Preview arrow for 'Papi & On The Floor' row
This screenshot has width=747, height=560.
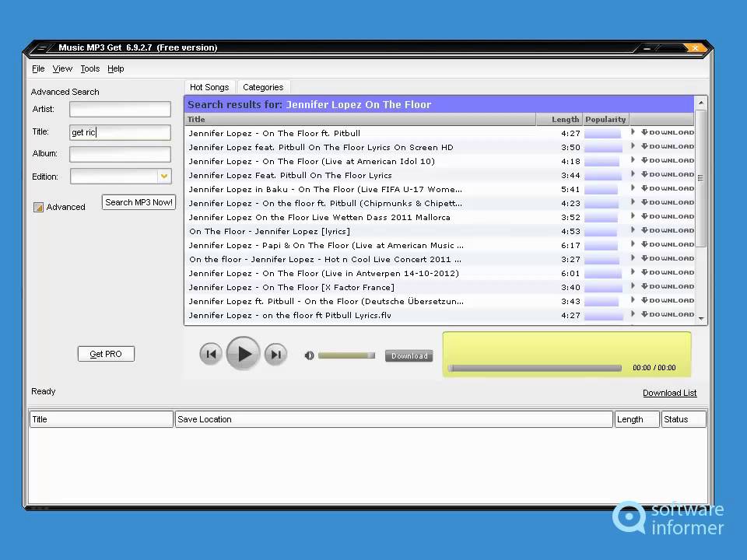pyautogui.click(x=633, y=243)
